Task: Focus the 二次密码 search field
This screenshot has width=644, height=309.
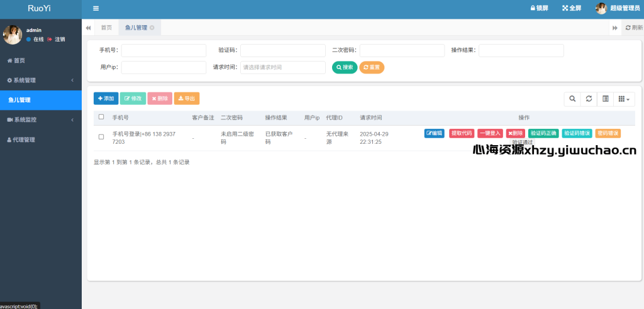Action: [402, 50]
